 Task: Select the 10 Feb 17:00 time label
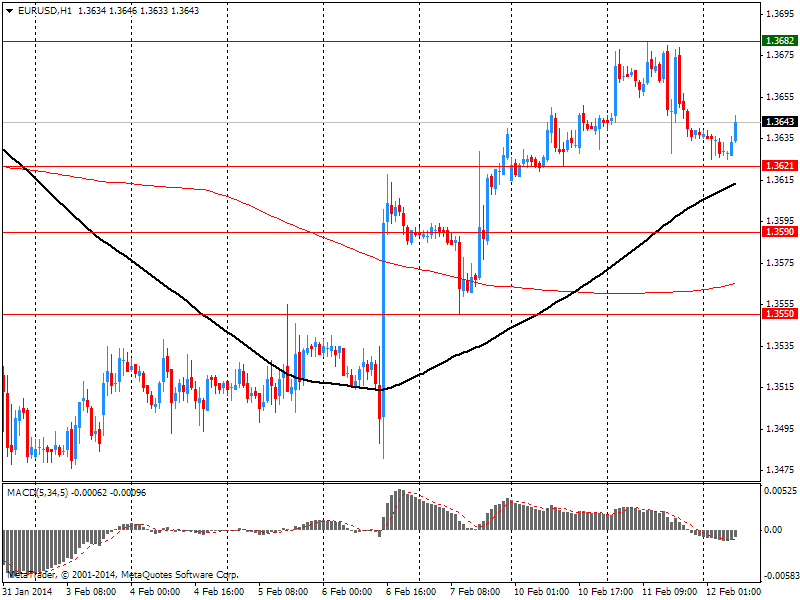(606, 592)
